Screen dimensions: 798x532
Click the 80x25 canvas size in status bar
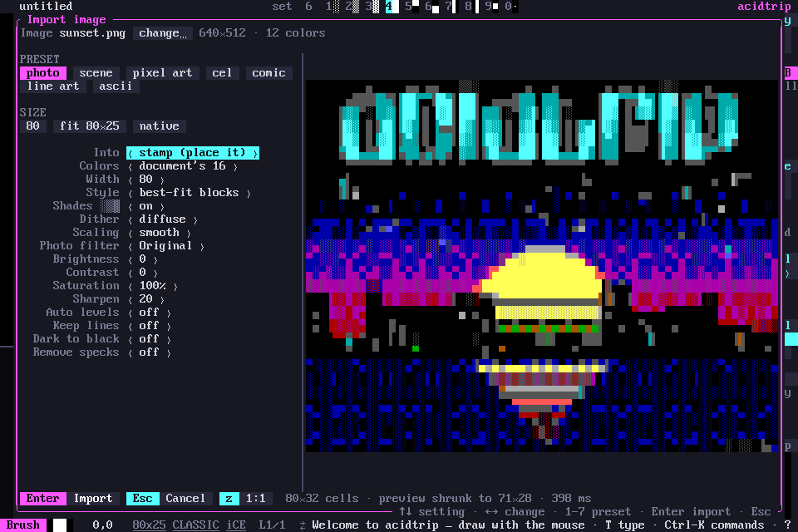pos(149,525)
